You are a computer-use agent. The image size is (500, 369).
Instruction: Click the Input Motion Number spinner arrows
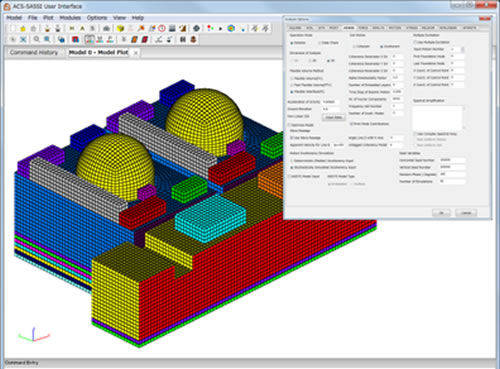pos(462,49)
